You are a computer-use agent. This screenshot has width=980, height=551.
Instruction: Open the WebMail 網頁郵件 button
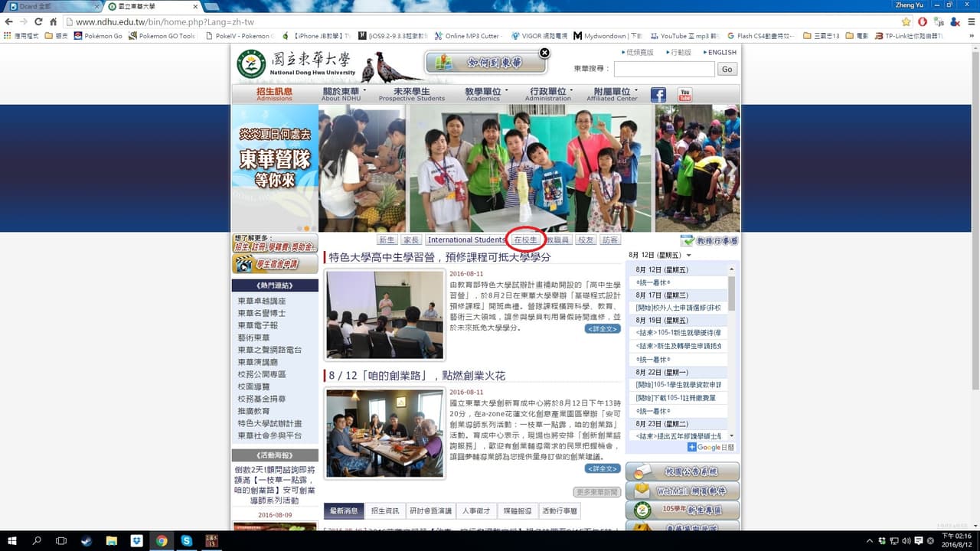click(x=683, y=491)
